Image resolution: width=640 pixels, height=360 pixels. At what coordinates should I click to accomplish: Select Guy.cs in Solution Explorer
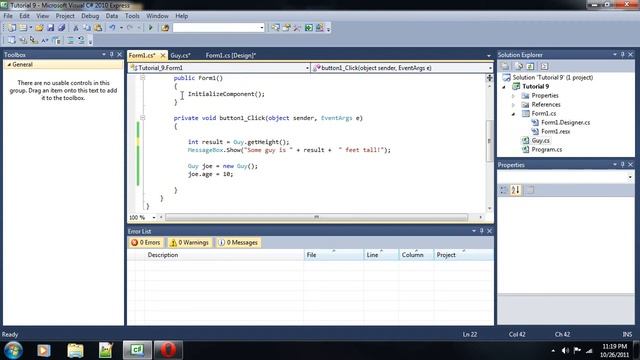(x=540, y=140)
